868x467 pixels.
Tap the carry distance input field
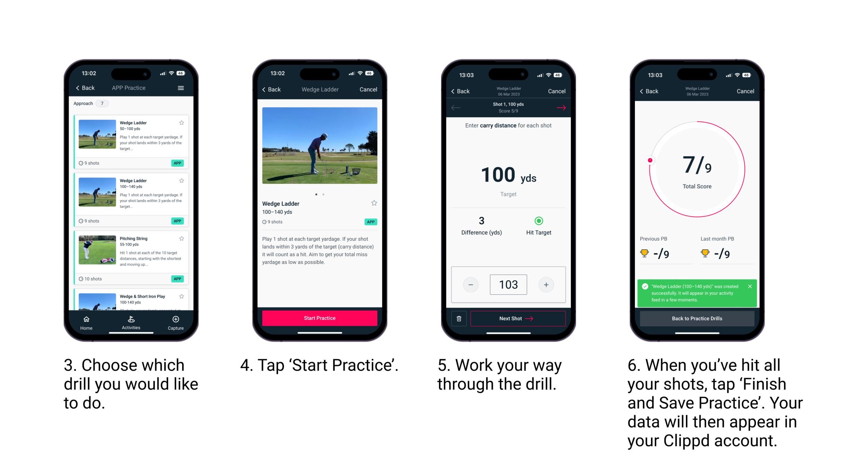click(x=508, y=284)
